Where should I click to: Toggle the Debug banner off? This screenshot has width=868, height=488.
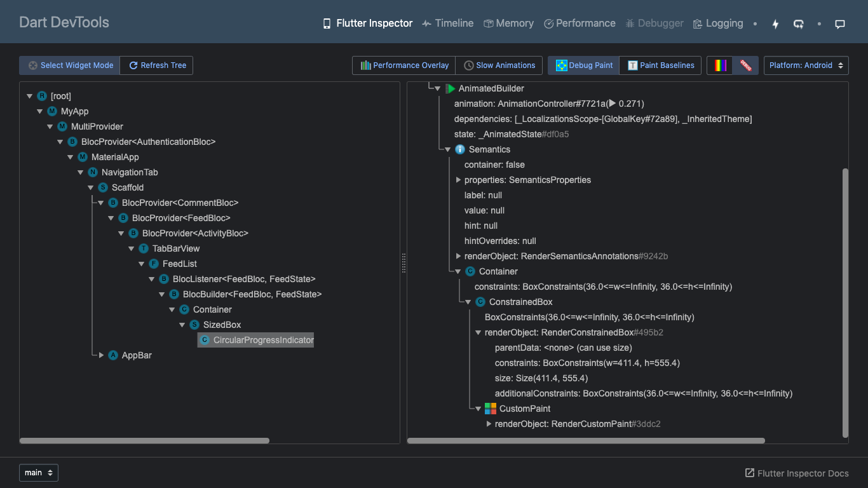745,65
